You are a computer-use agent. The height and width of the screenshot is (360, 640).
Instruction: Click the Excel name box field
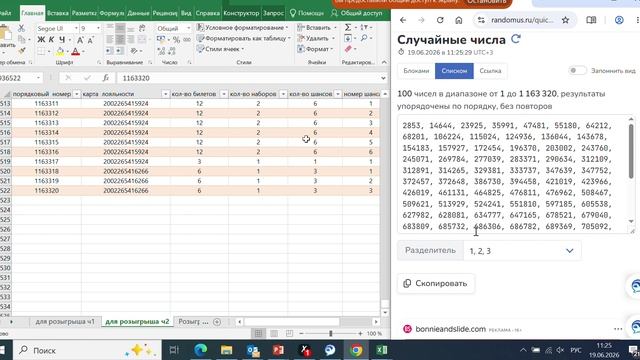pyautogui.click(x=20, y=78)
